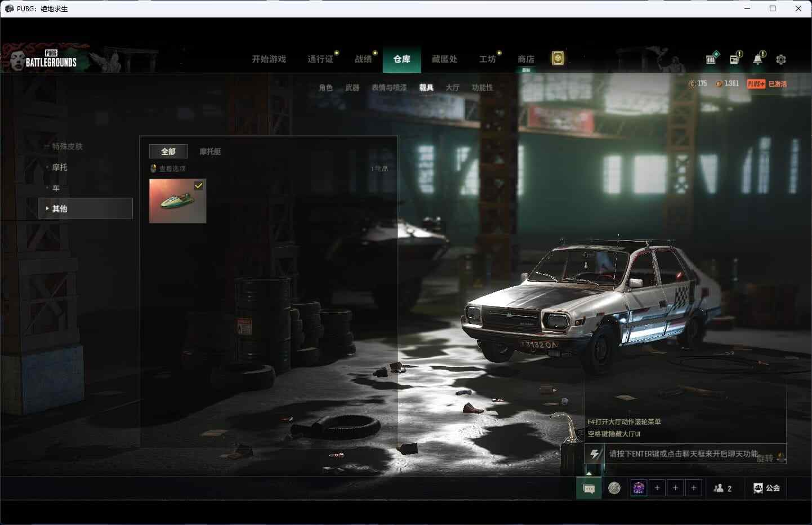Switch to the 大厅 sub-tab
812x525 pixels.
point(452,87)
